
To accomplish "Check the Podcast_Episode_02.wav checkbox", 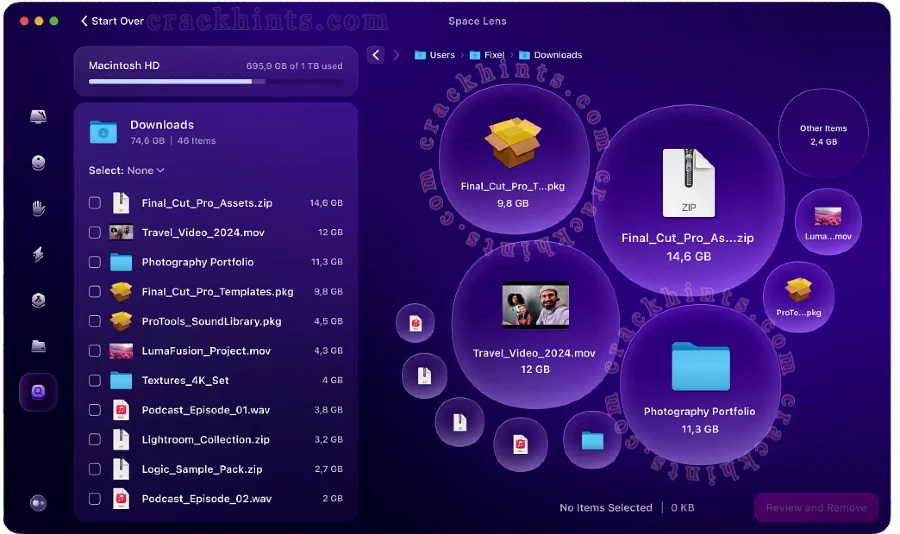I will [95, 498].
